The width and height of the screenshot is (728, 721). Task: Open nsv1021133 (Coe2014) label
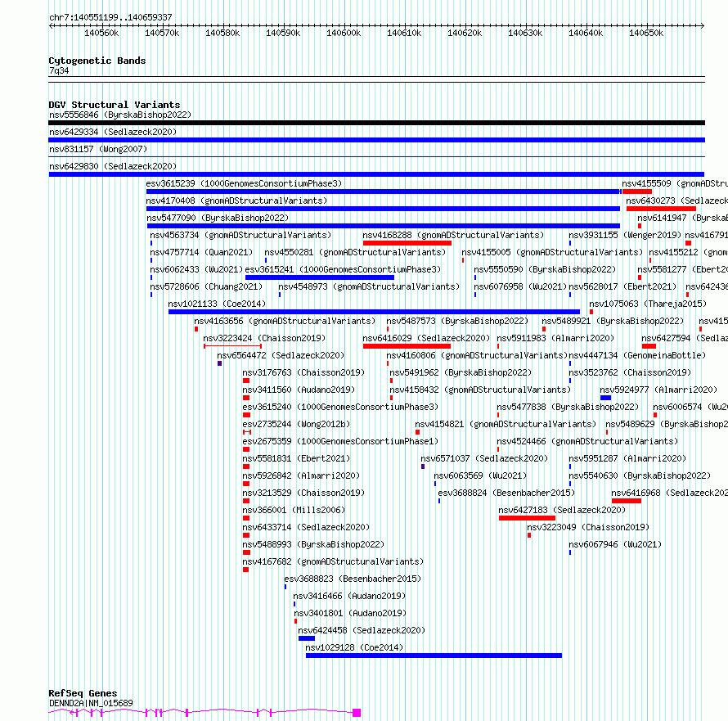[x=217, y=304]
